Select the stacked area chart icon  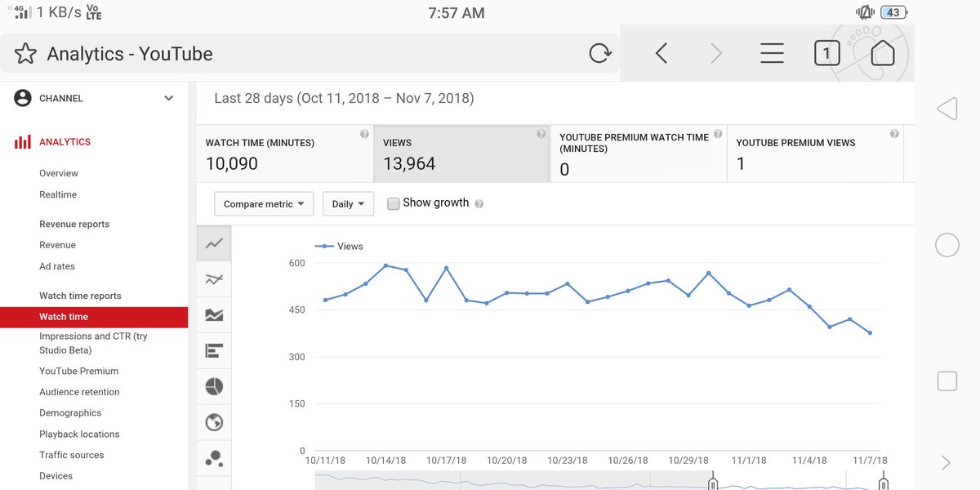[214, 315]
